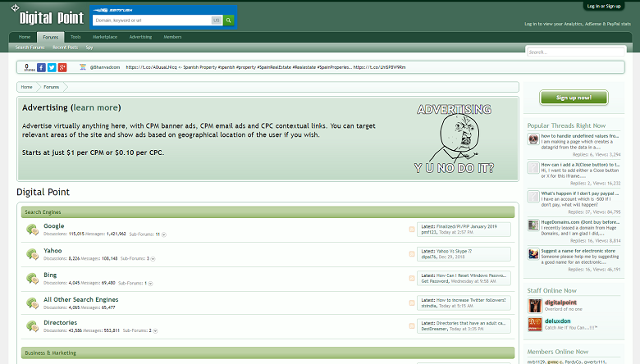Viewport: 640px width, 364px height.
Task: Open All Other Search Engines forum
Action: (80, 299)
